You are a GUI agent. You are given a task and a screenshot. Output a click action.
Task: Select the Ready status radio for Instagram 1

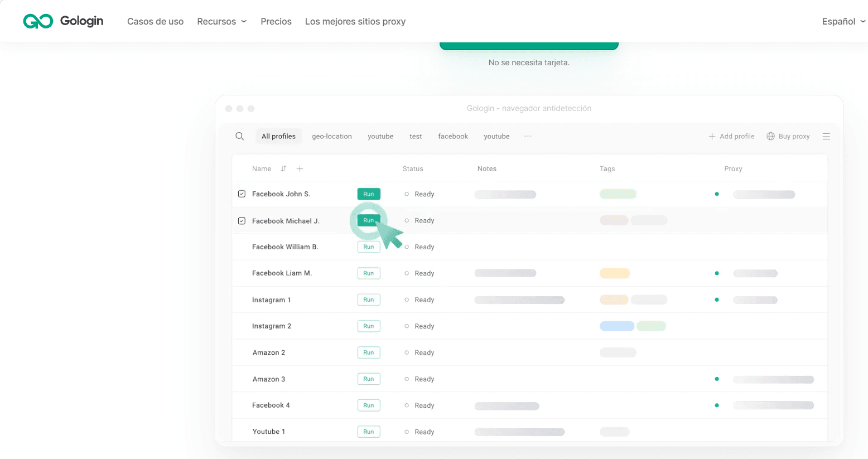pyautogui.click(x=407, y=299)
